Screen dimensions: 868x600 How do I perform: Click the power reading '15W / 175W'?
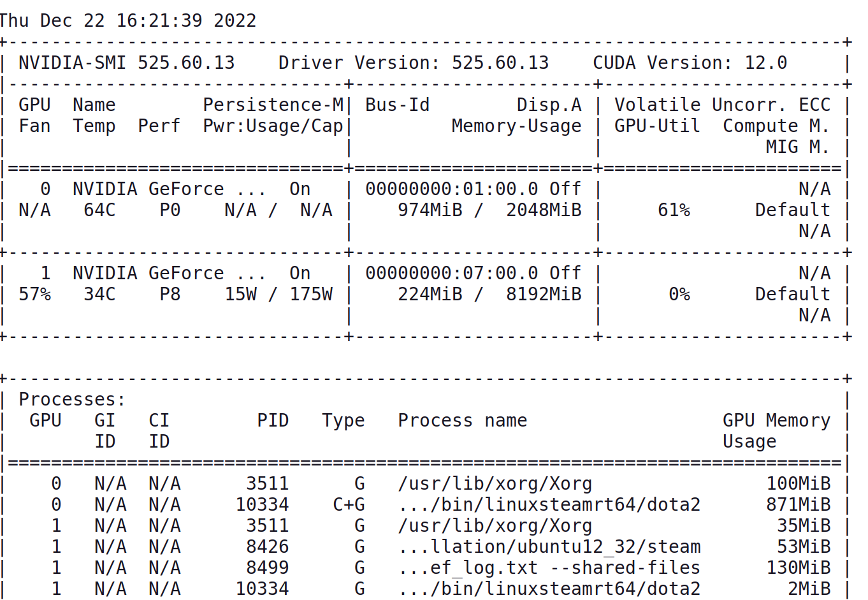(278, 294)
